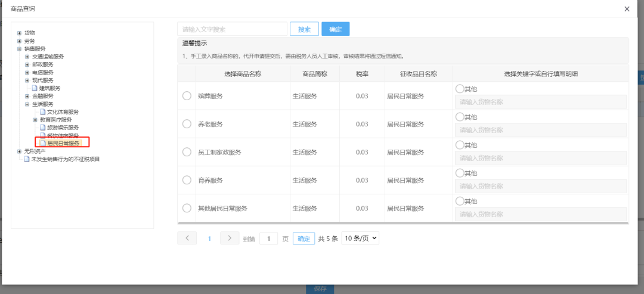Select the 劳务 tree label

(30, 41)
